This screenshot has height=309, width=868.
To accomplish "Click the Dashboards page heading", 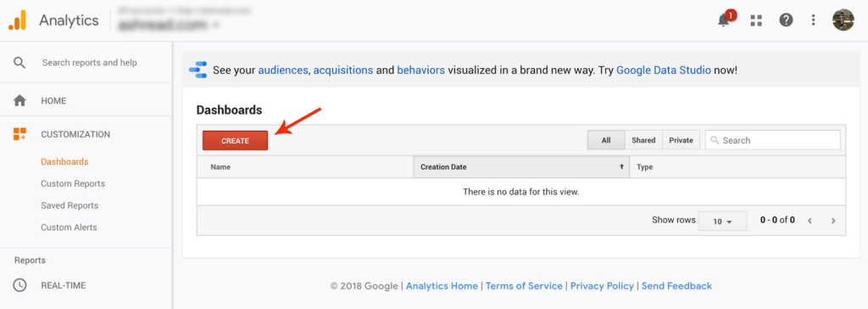I will (229, 110).
